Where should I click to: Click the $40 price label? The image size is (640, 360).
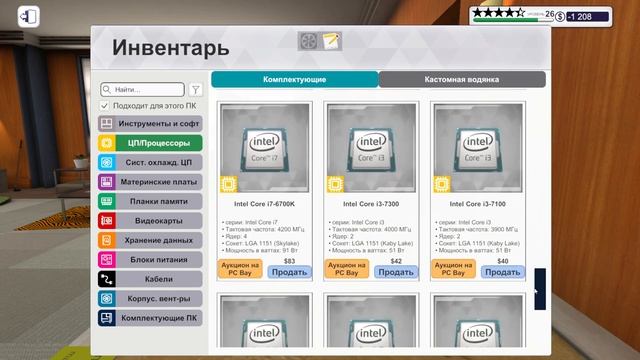click(x=503, y=261)
